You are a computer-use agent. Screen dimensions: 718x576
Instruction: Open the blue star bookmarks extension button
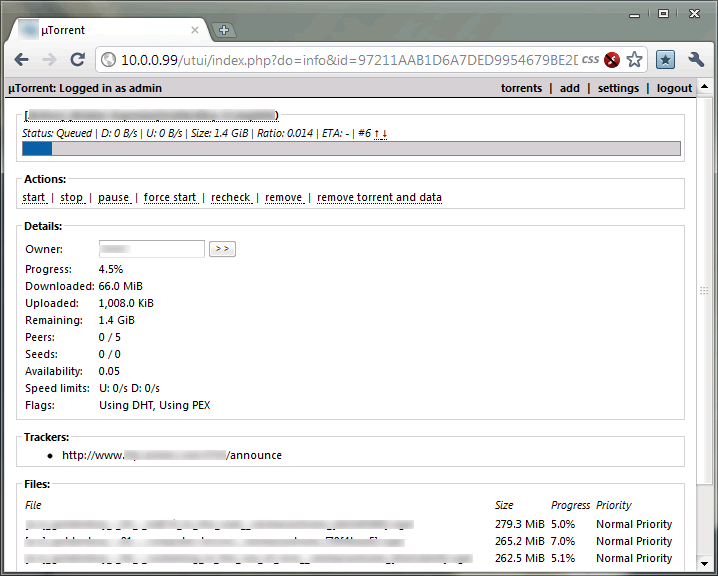click(665, 60)
